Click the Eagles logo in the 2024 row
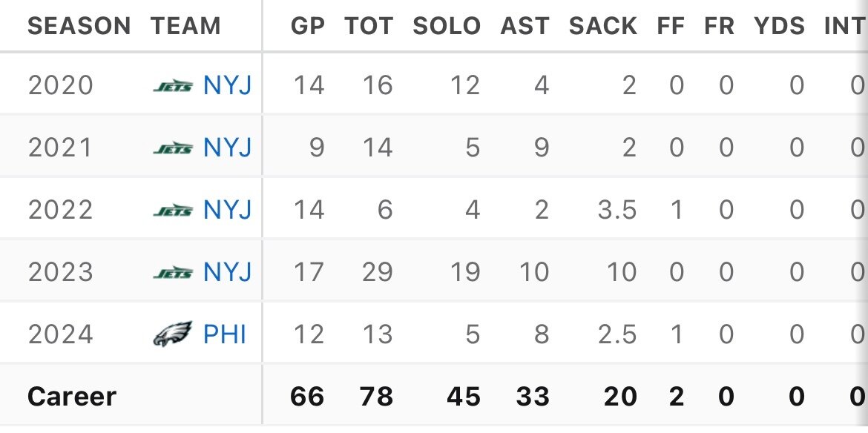The width and height of the screenshot is (868, 433). click(173, 334)
